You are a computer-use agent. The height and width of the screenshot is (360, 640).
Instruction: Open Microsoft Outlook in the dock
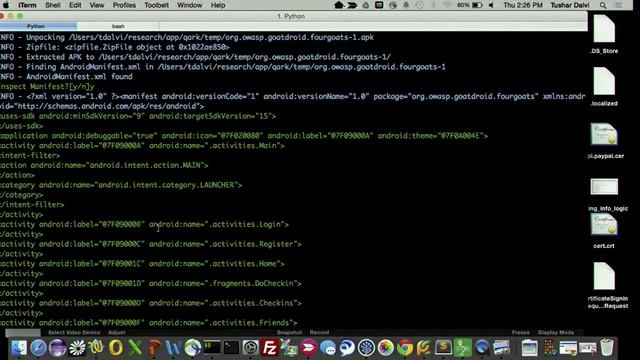coord(116,348)
